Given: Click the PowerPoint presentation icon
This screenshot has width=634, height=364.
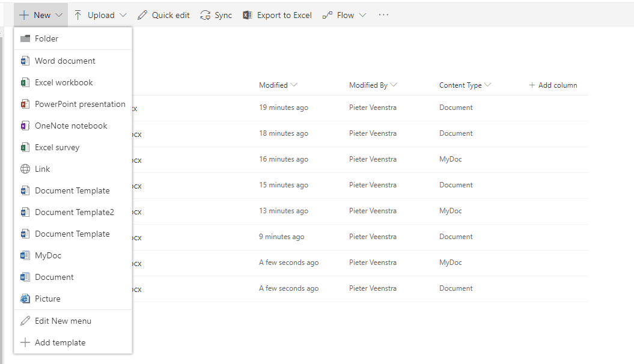Looking at the screenshot, I should point(25,104).
